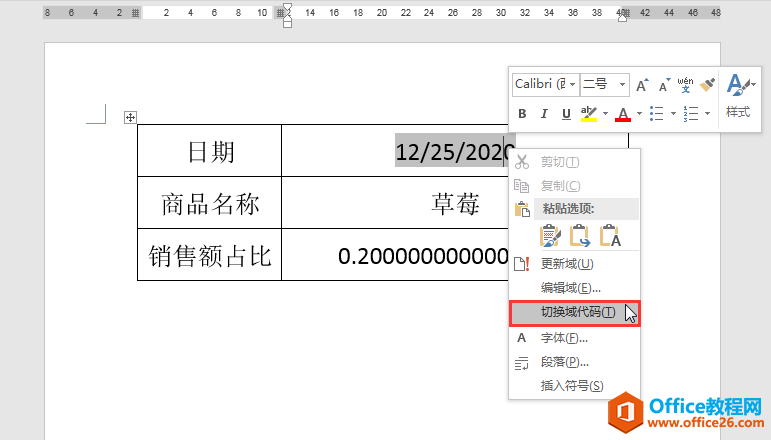Screen dimensions: 771x440
Task: Open the phonetic guide (wén) tool
Action: [685, 84]
